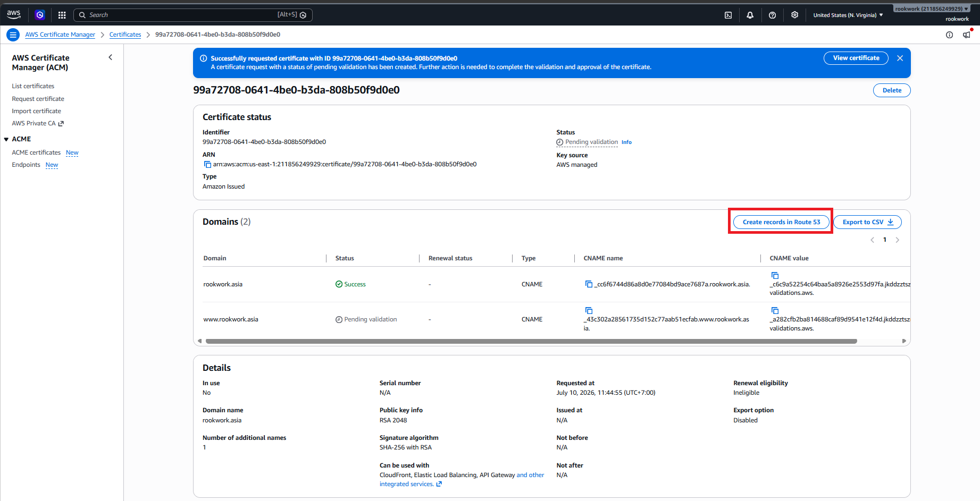
Task: Copy CNAME name for rookwork.asia
Action: pyautogui.click(x=589, y=284)
